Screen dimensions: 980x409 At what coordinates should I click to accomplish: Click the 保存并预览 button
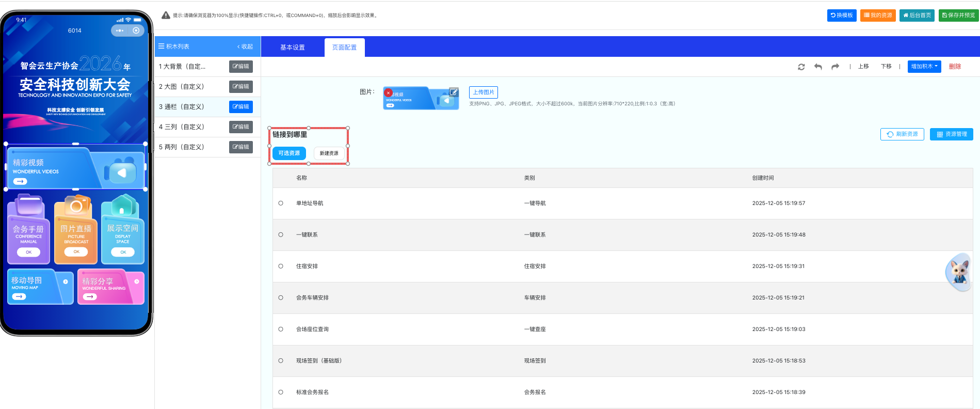[958, 15]
